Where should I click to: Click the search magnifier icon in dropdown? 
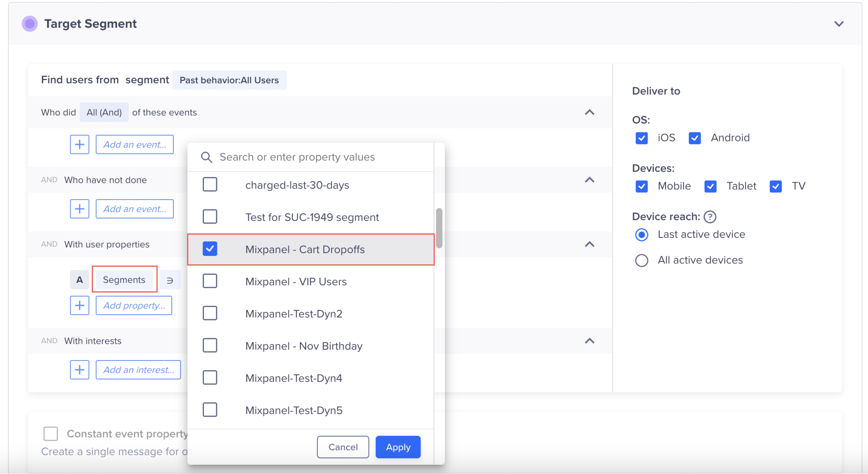tap(207, 157)
